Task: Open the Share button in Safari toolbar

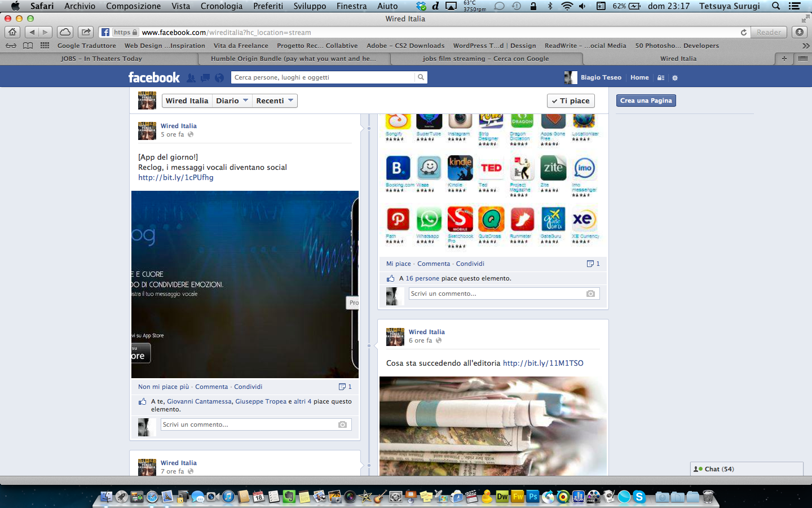Action: [86, 32]
